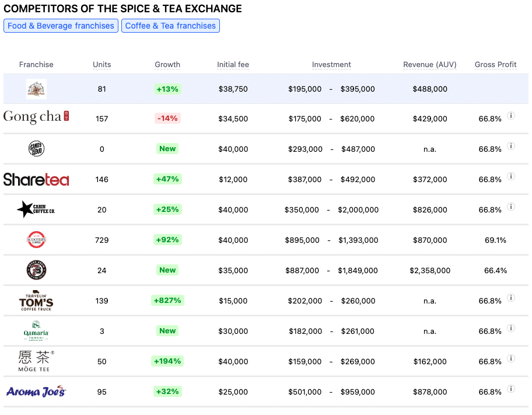The width and height of the screenshot is (532, 415).
Task: Click New badge in Qamaria row
Action: (167, 330)
